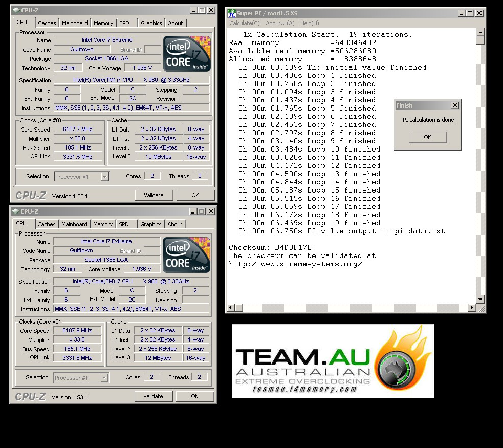Click Intel Core i7 logo in bottom CPU-Z

[186, 255]
